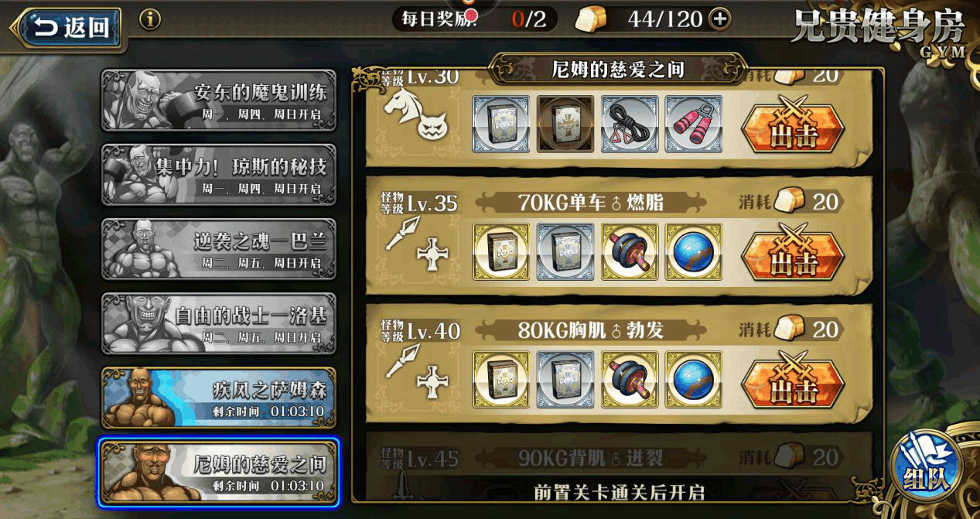Tap the 返回 back button
The image size is (980, 519).
point(67,29)
